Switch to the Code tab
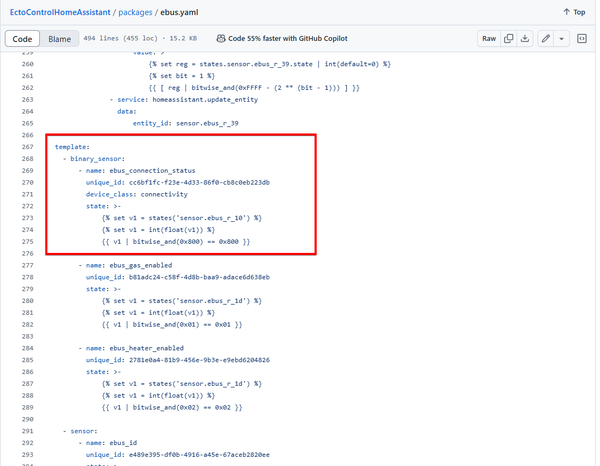Viewport: 600px width, 466px height. pyautogui.click(x=22, y=39)
